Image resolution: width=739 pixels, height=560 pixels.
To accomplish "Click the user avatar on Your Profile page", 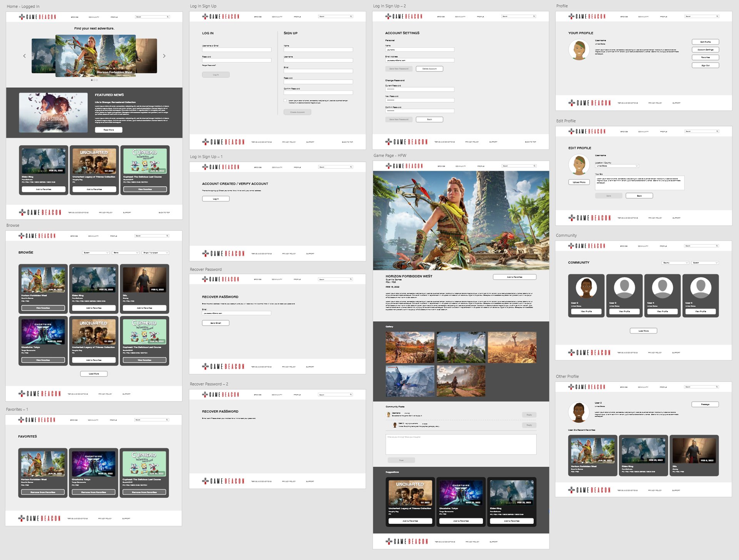I will click(579, 50).
